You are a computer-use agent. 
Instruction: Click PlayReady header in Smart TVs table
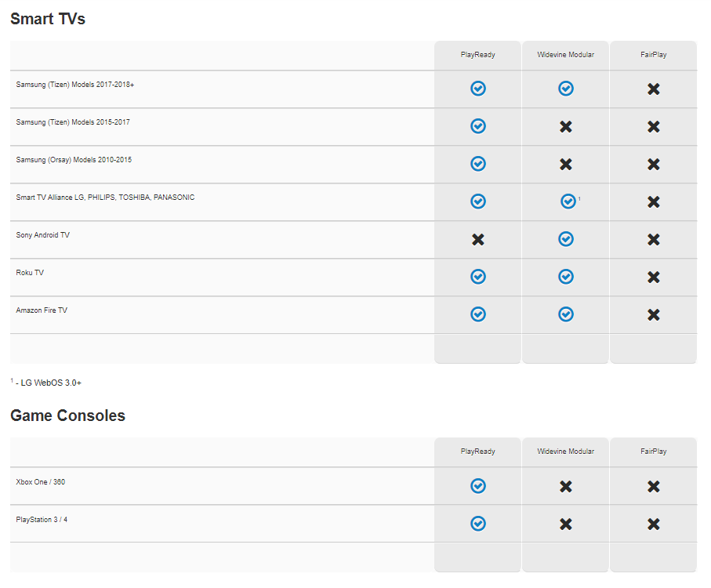click(x=478, y=55)
